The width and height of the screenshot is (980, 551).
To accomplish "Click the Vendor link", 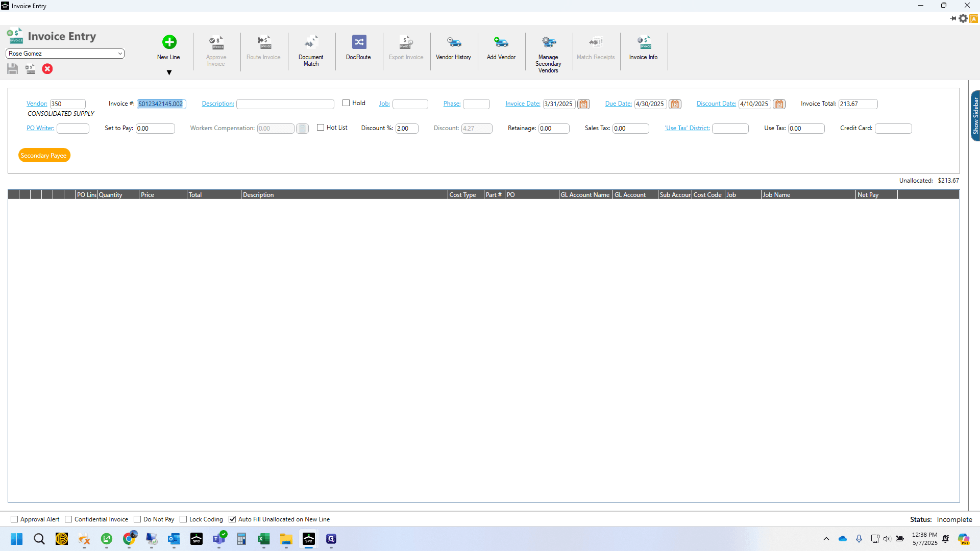I will (x=37, y=104).
